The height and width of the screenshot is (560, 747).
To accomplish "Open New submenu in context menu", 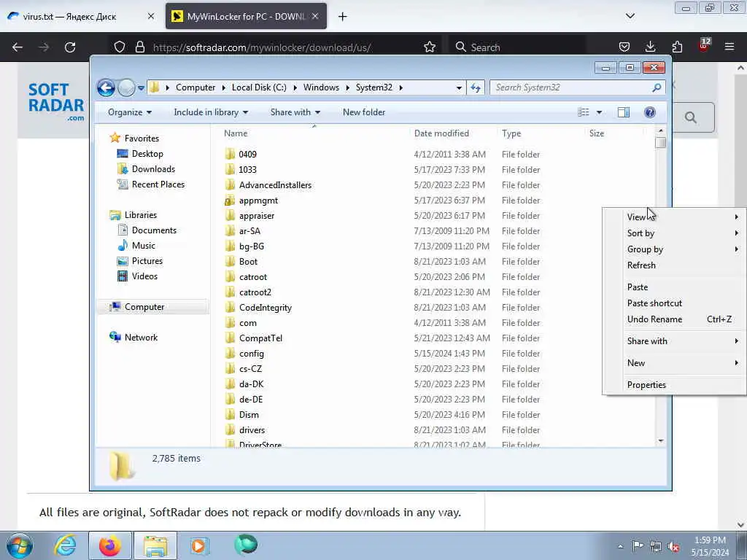I will (x=673, y=363).
